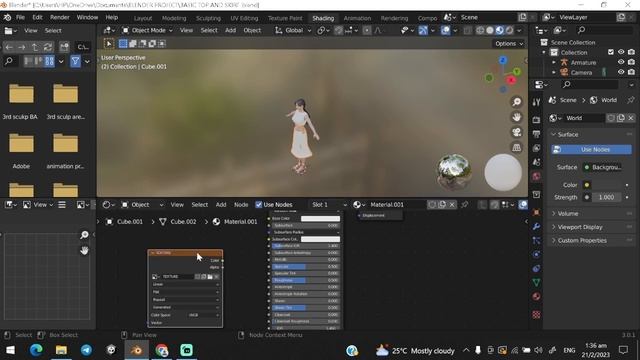Screen dimensions: 640x360
Task: Click file browser back arrow
Action: [9, 47]
